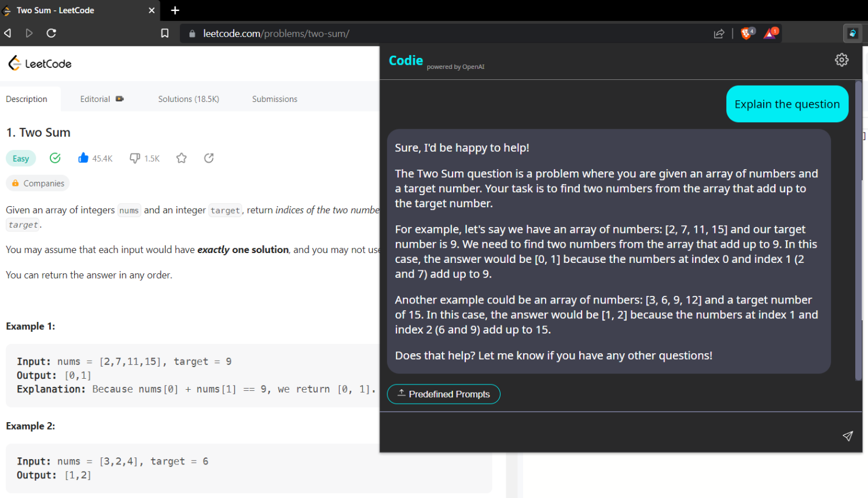Click the Companies tag button
Screen dimensions: 868x498
(x=38, y=183)
